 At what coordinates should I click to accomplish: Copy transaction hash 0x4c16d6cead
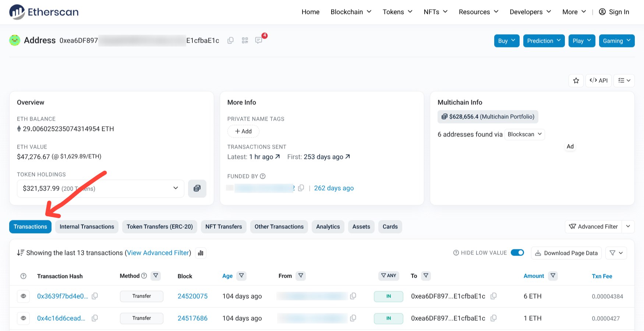pos(95,318)
